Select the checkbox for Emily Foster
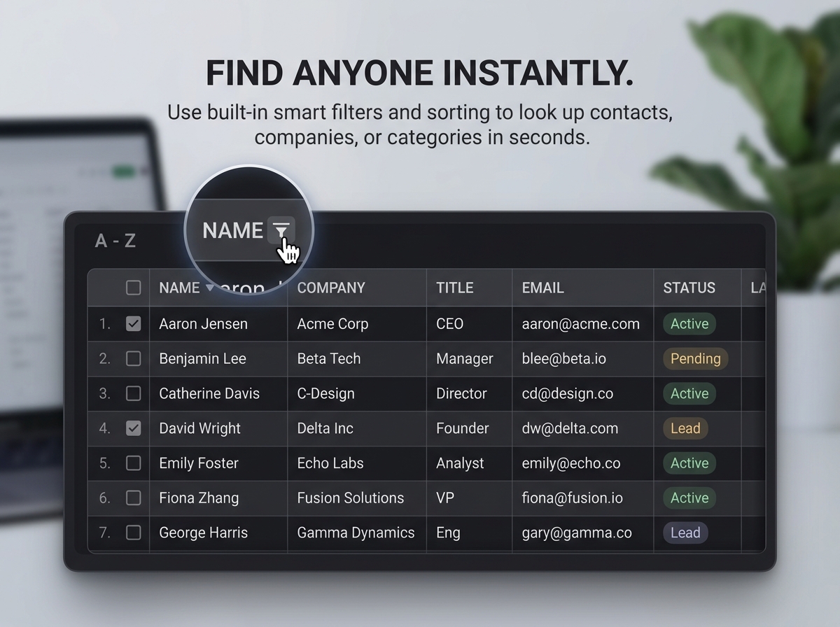 [133, 463]
